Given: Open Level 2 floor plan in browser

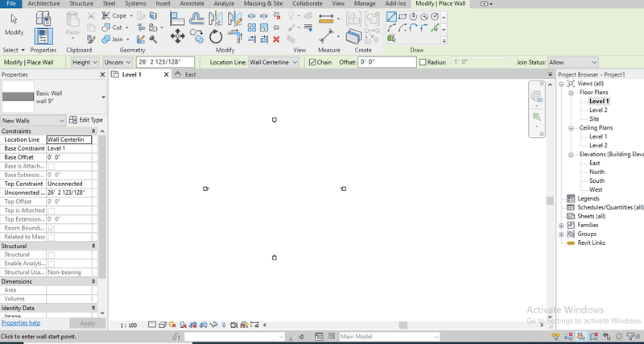Looking at the screenshot, I should click(598, 110).
